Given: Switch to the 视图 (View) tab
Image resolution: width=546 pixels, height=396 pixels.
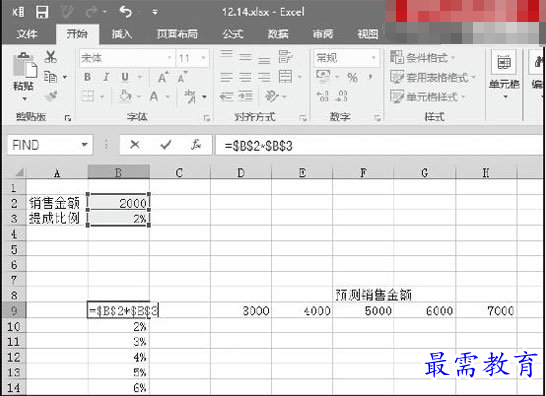Looking at the screenshot, I should (x=368, y=34).
